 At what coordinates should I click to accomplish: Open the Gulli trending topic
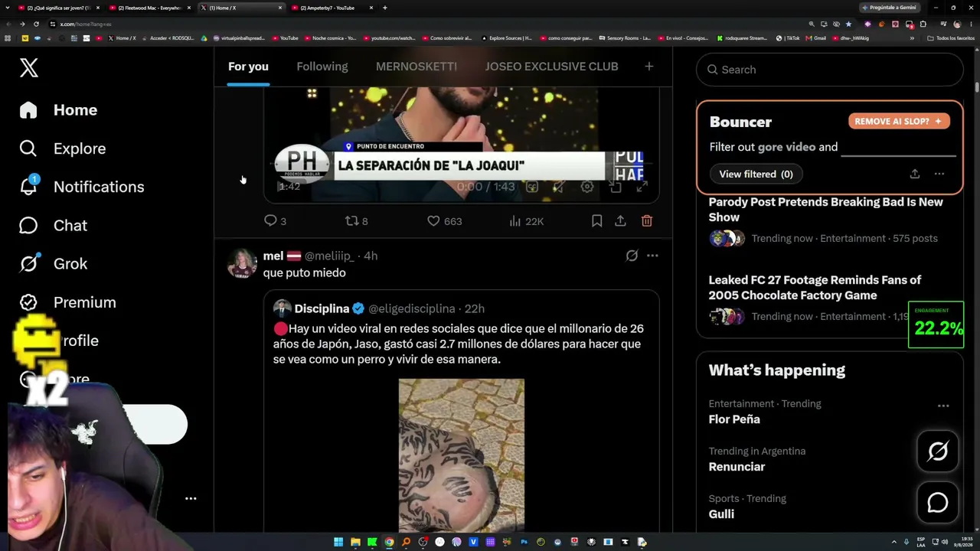721,514
